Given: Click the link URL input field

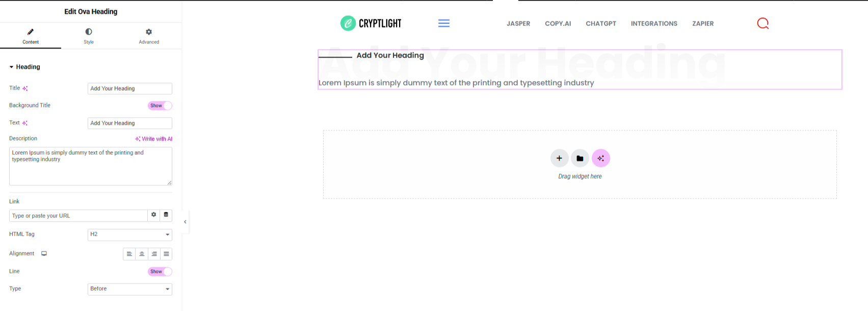Looking at the screenshot, I should 78,216.
